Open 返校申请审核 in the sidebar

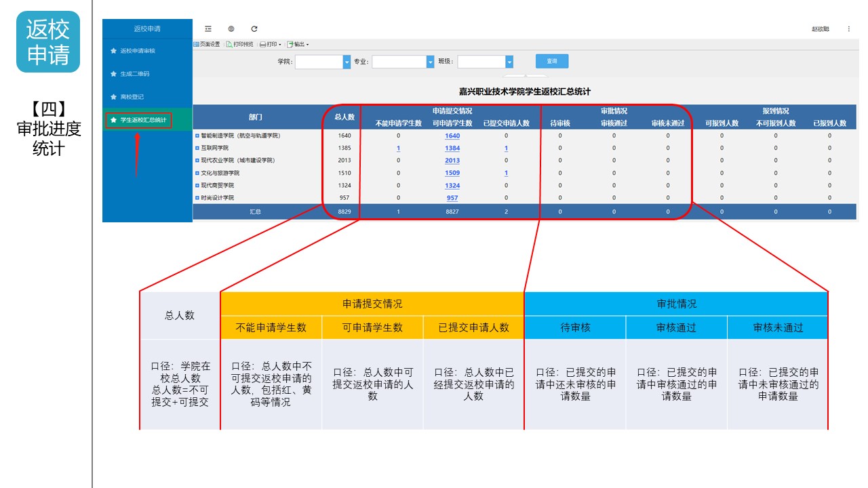[138, 51]
